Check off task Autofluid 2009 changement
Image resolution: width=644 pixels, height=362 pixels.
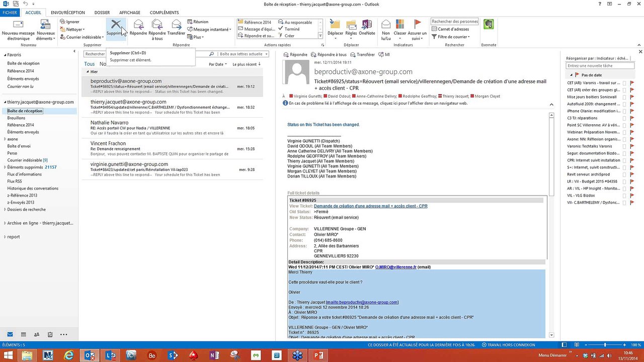[x=624, y=104]
